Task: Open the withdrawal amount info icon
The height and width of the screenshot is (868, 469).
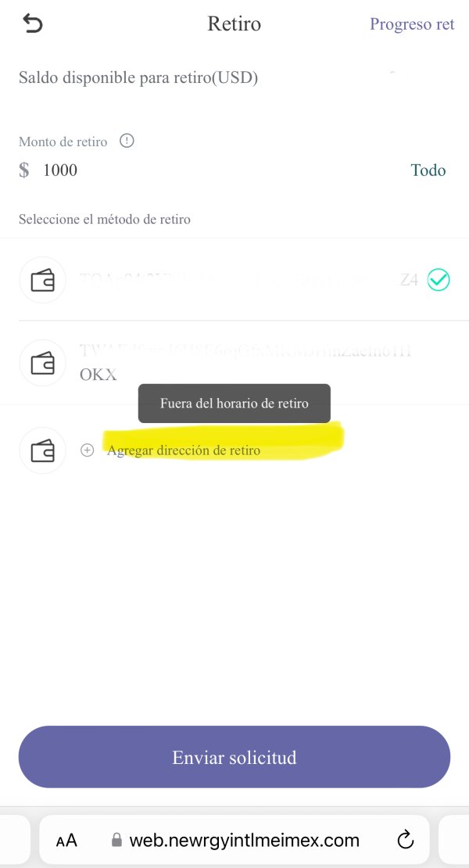Action: 127,142
